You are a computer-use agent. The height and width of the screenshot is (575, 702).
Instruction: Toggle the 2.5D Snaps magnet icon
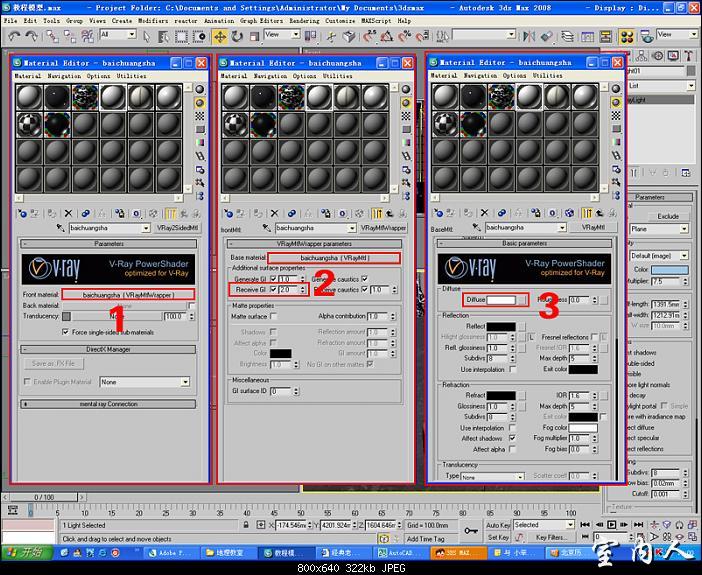(370, 36)
